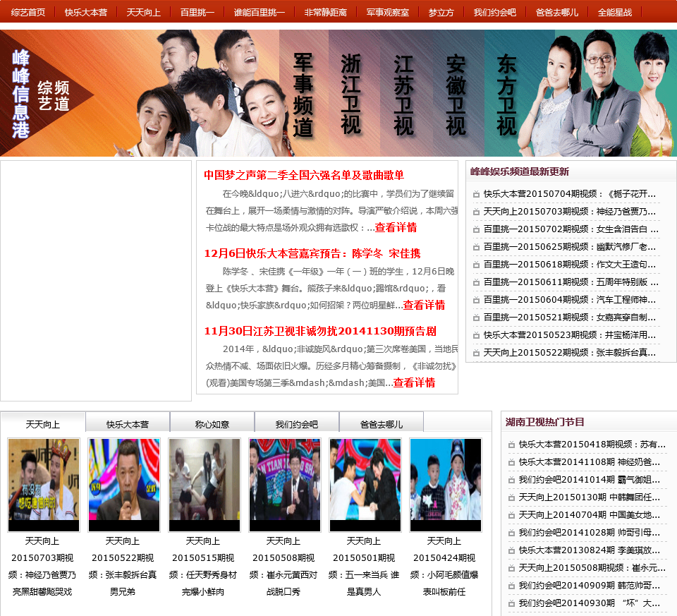The image size is (677, 616).
Task: Open headline 11月30日江苏卫视非诚勿扰
Action: pyautogui.click(x=320, y=331)
